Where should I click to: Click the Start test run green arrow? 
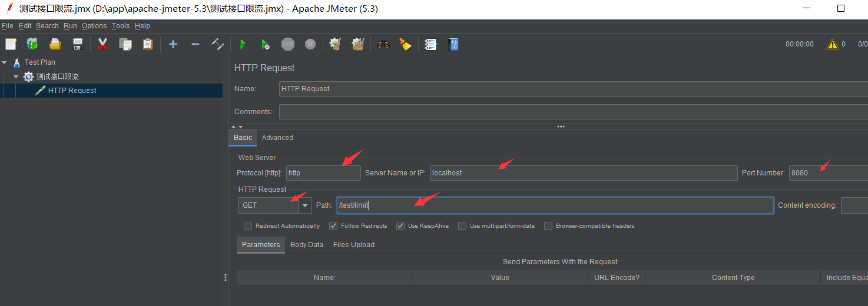point(243,44)
